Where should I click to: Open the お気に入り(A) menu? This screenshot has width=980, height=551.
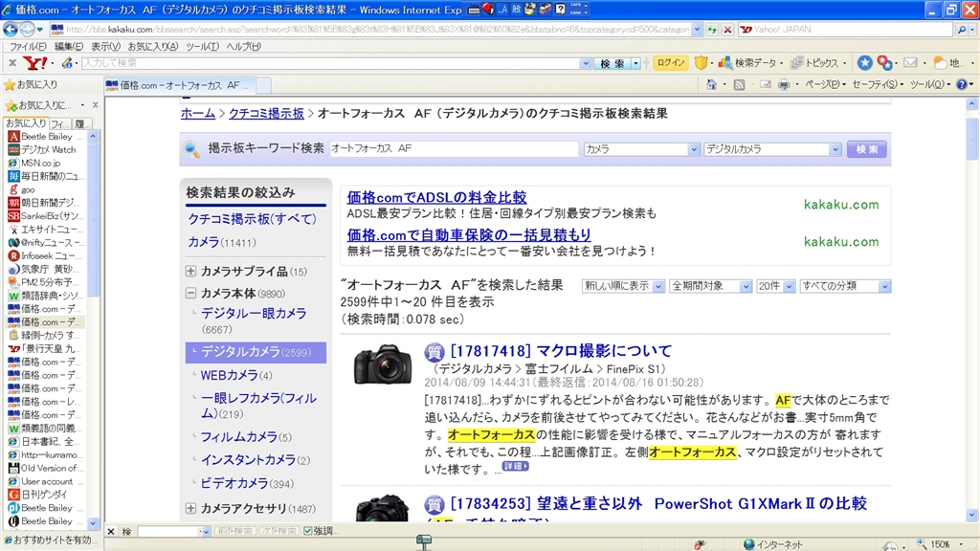(152, 46)
